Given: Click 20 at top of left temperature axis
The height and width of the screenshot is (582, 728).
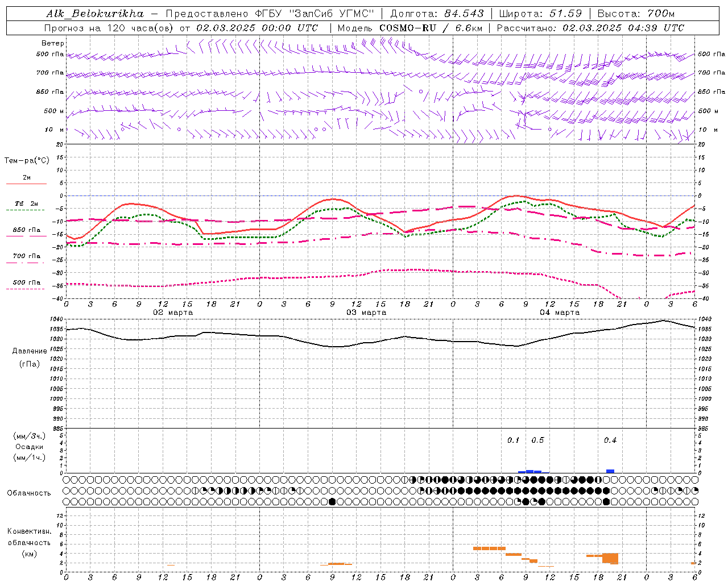Looking at the screenshot, I should click(x=60, y=145).
